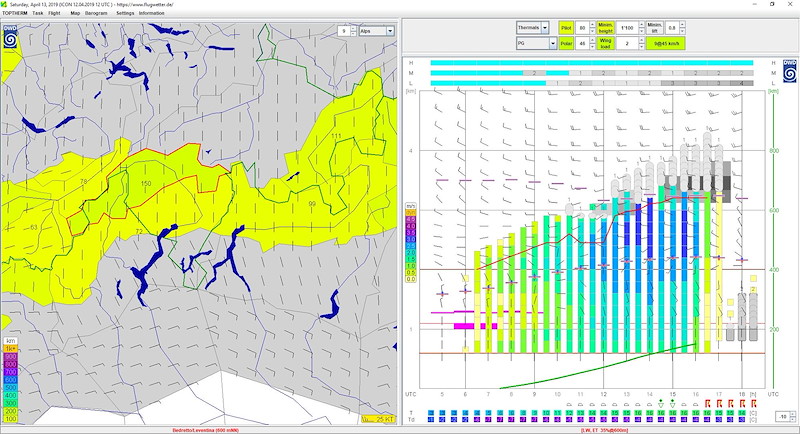Click the Minim. lift value field
This screenshot has height=434, width=800.
[673, 28]
